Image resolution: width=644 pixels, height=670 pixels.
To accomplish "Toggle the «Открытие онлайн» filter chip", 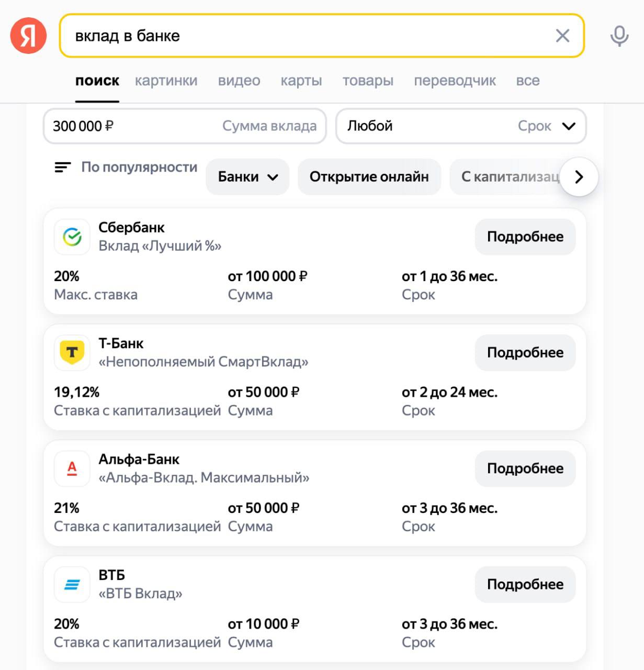I will tap(369, 177).
